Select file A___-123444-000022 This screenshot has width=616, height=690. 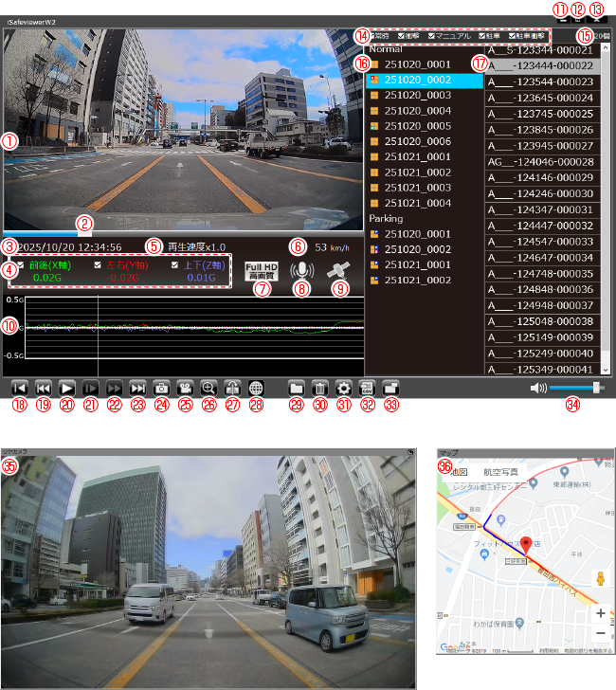pos(542,66)
